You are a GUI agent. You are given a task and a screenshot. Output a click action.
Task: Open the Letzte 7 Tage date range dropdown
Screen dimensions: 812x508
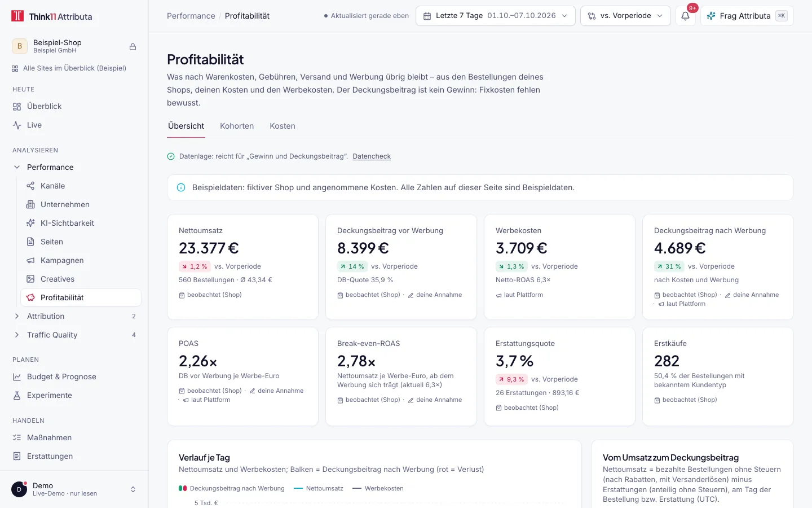coord(496,16)
